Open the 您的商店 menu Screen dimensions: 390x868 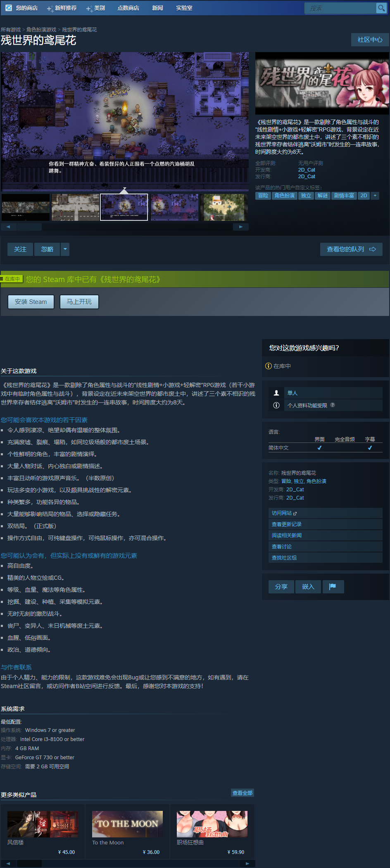(x=27, y=8)
